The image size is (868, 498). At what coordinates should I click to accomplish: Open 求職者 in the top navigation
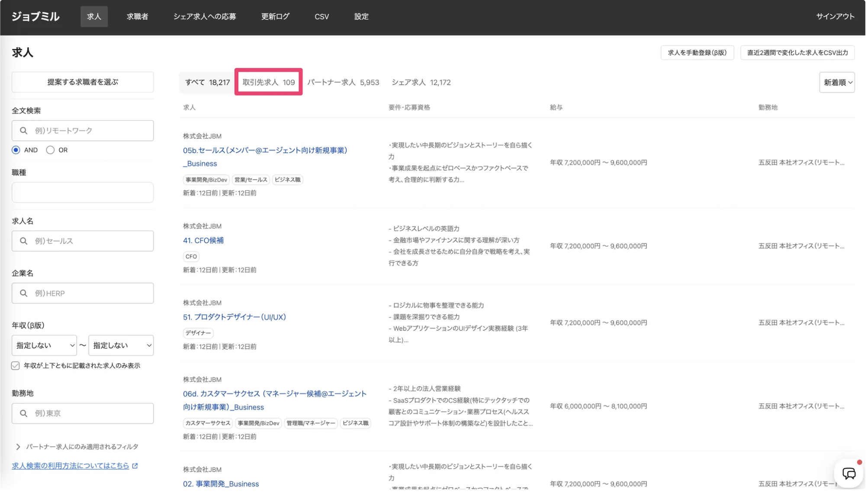(138, 16)
